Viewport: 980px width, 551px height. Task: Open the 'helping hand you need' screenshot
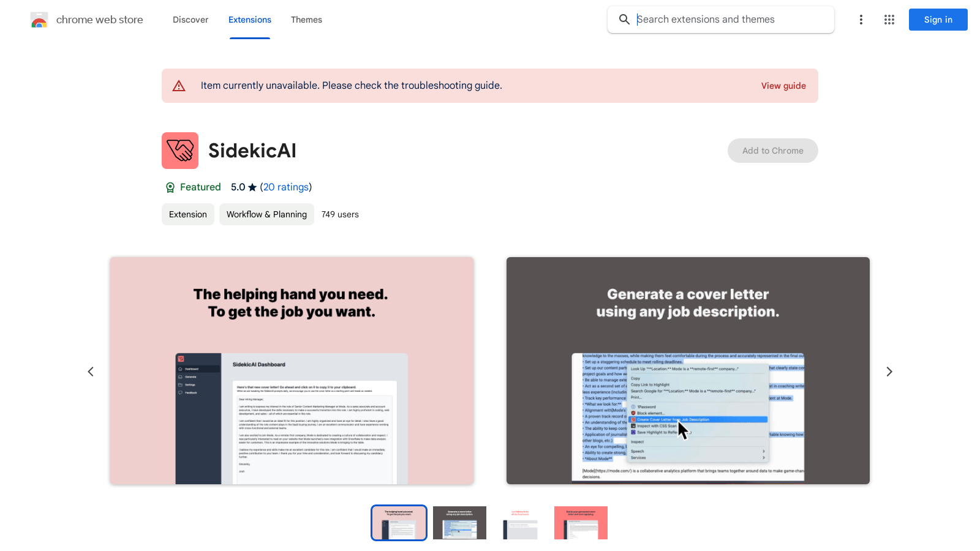[x=292, y=371]
